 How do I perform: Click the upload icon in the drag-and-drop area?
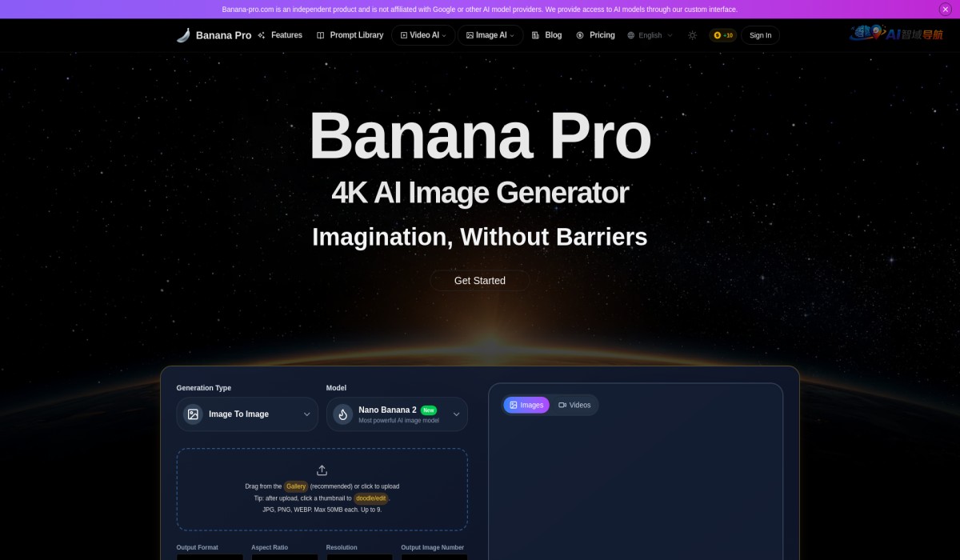point(322,471)
